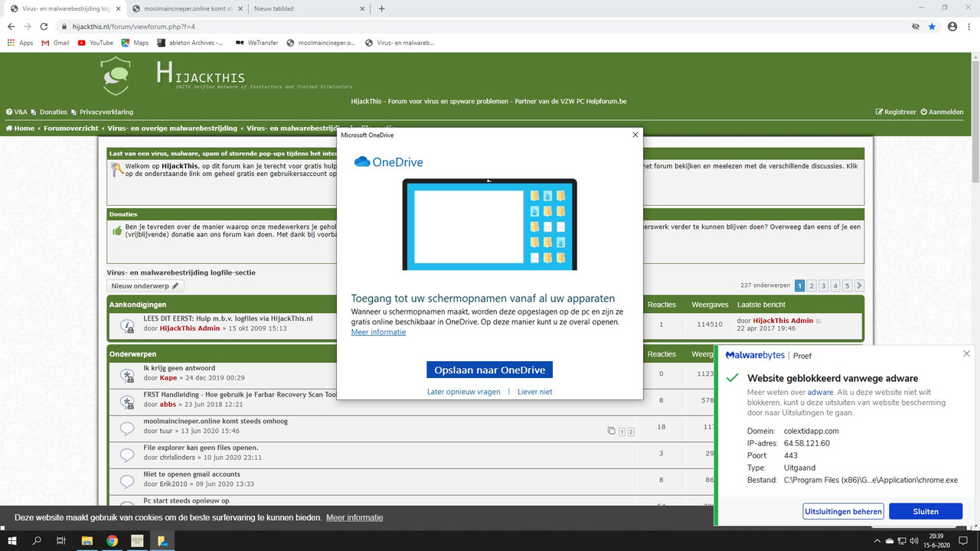Viewport: 980px width, 551px height.
Task: Open the Virus- en malwareb... bookmark
Action: tap(399, 43)
